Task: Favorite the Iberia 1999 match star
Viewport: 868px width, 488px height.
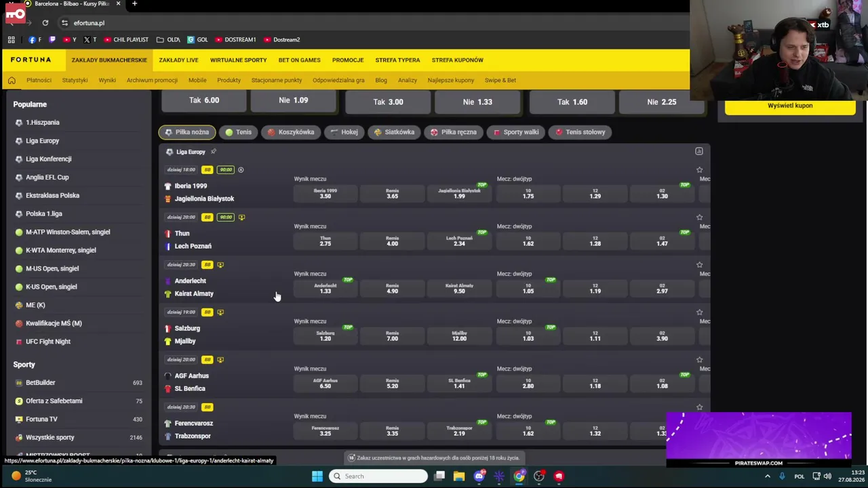Action: 699,170
